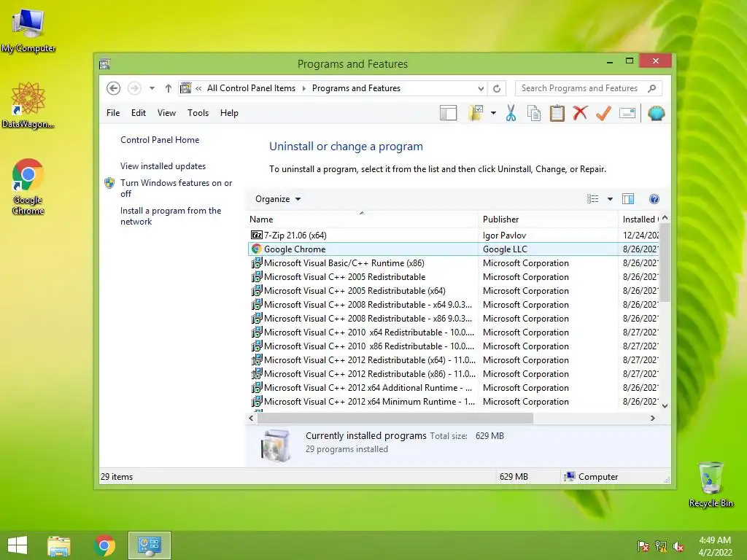
Task: Open recent locations dropdown arrow
Action: click(x=152, y=88)
